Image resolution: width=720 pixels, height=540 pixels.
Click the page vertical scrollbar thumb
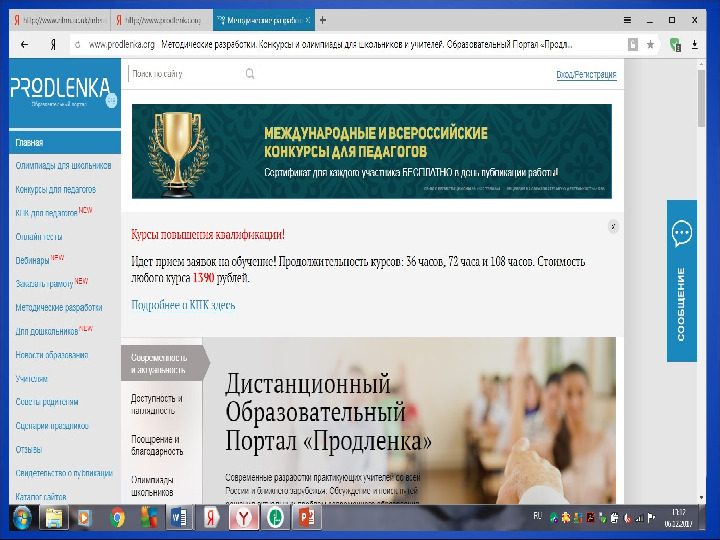tap(701, 98)
